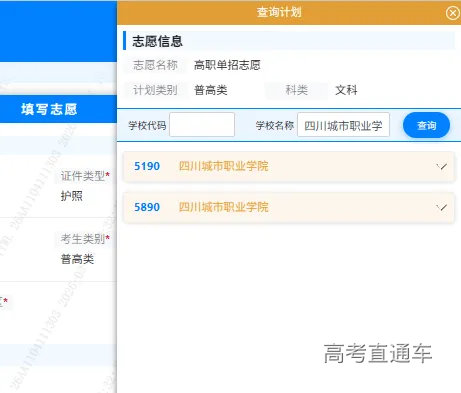The width and height of the screenshot is (461, 393).
Task: Switch to the 填写志愿 tab
Action: point(49,109)
